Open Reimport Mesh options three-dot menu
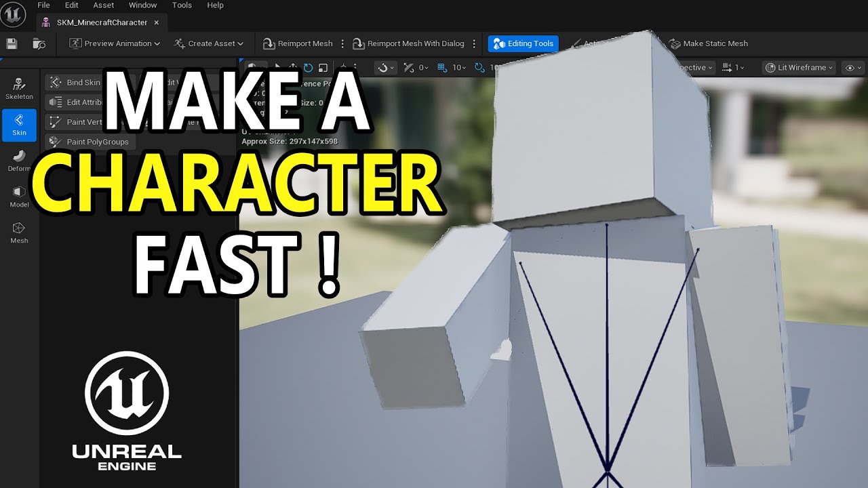Image resolution: width=868 pixels, height=488 pixels. pos(342,43)
